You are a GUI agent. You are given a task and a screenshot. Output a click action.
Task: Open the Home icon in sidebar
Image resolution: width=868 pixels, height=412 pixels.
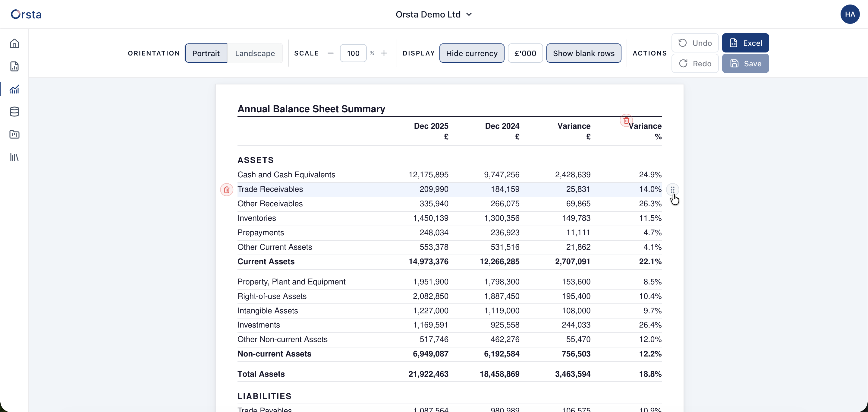click(14, 43)
